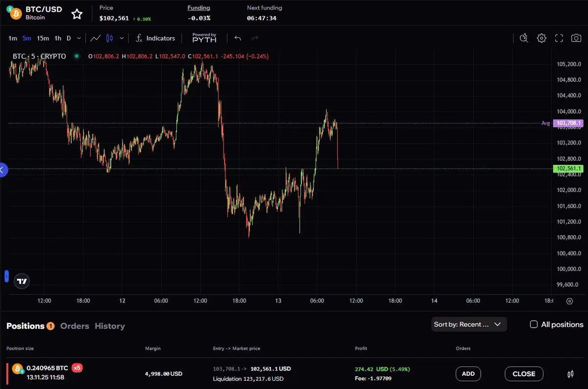Screen dimensions: 588x389
Task: Select the D daily timeframe
Action: 69,38
